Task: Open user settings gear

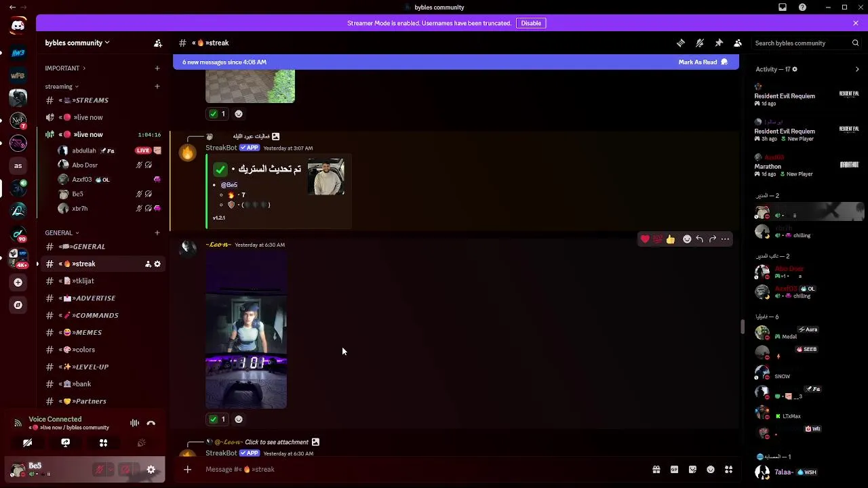Action: 151,469
